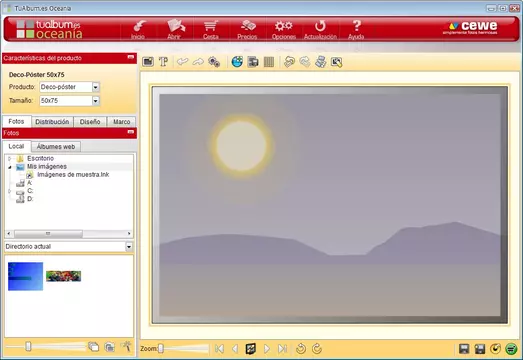Click the image with cursor toolbar icon

[337, 62]
